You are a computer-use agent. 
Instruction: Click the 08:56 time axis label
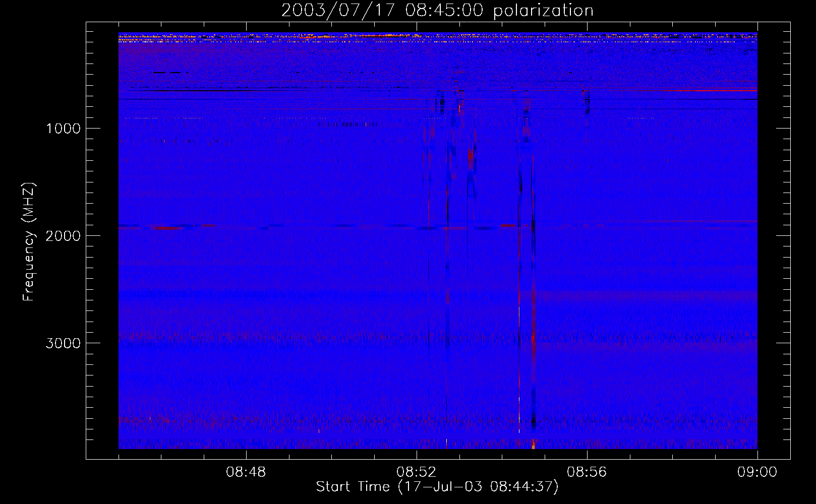[587, 472]
